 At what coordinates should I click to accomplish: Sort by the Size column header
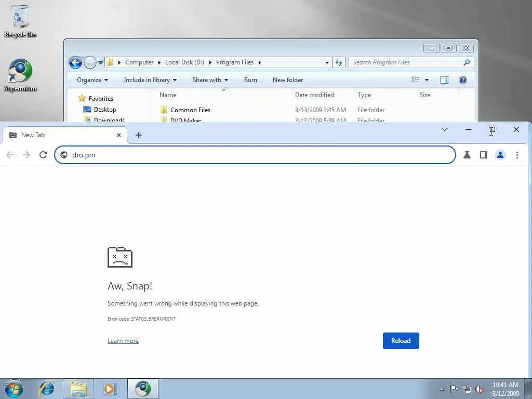point(425,95)
